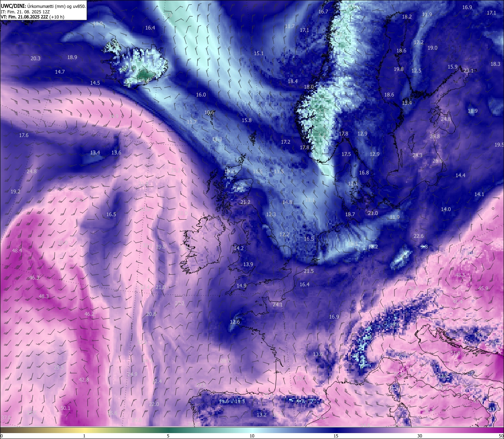Click the map value 26.8
504x439 pixels.
(435, 136)
